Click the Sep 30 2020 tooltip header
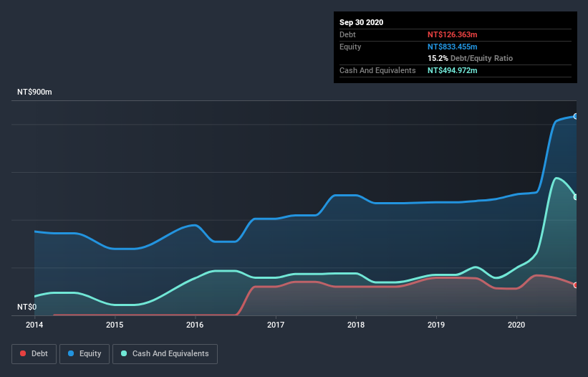The height and width of the screenshot is (377, 588). [x=361, y=22]
